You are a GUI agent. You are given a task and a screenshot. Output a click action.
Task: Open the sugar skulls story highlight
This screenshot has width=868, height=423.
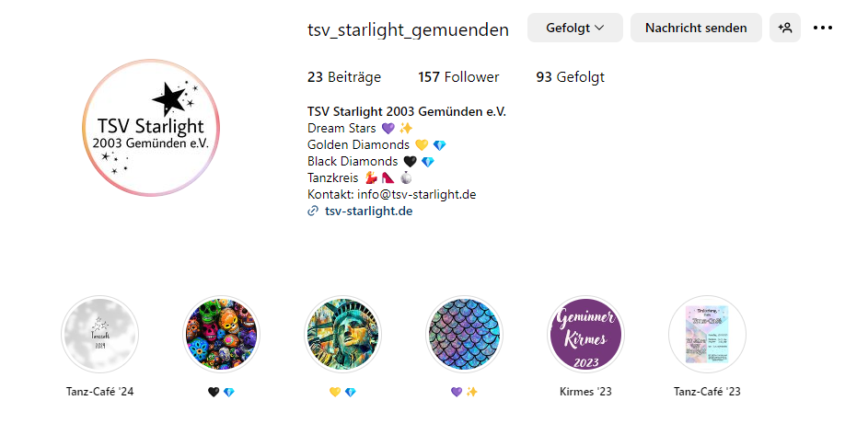(x=221, y=334)
